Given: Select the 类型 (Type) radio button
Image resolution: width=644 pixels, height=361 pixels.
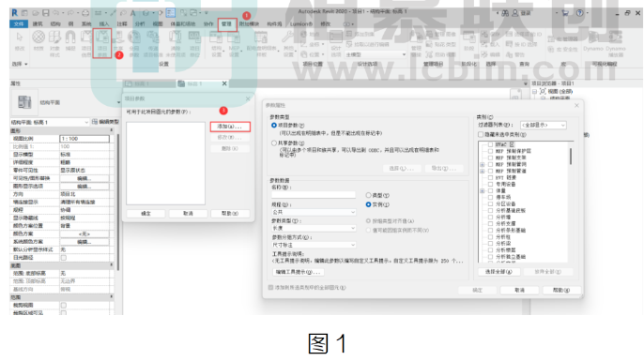Looking at the screenshot, I should click(368, 195).
